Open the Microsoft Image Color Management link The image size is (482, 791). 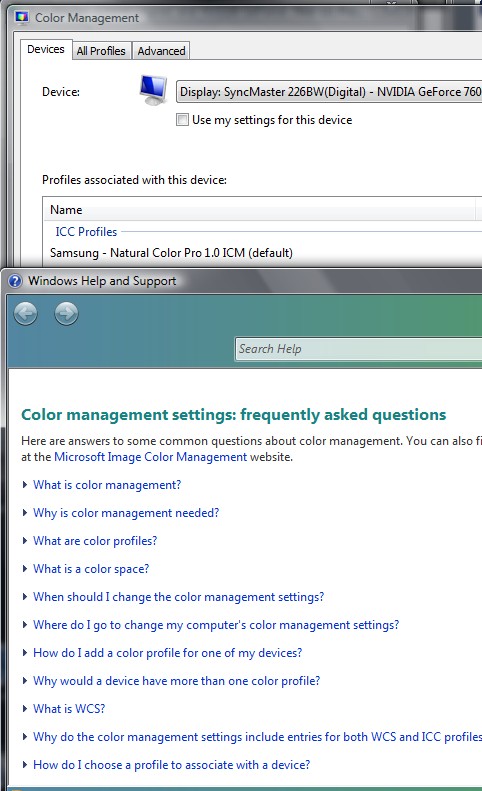150,457
